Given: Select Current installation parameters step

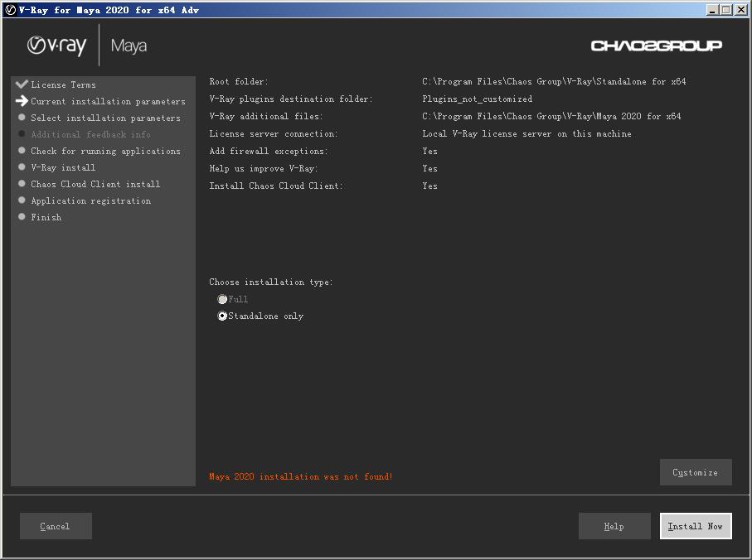Looking at the screenshot, I should (x=108, y=102).
